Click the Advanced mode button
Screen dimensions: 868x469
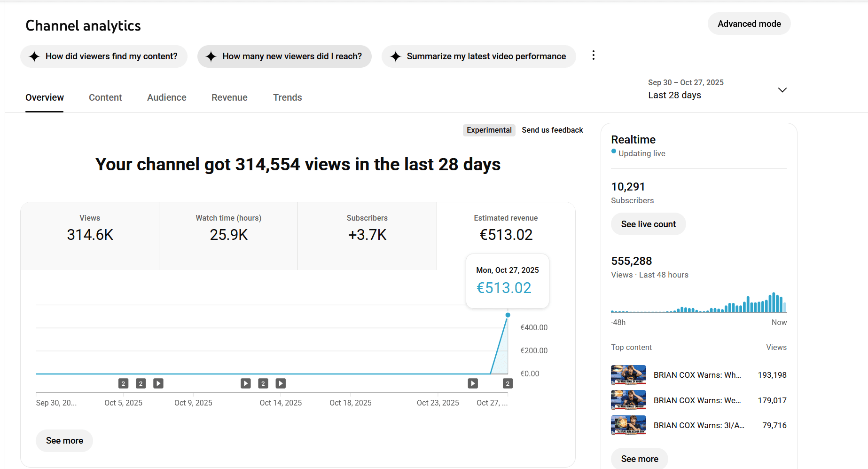point(749,24)
